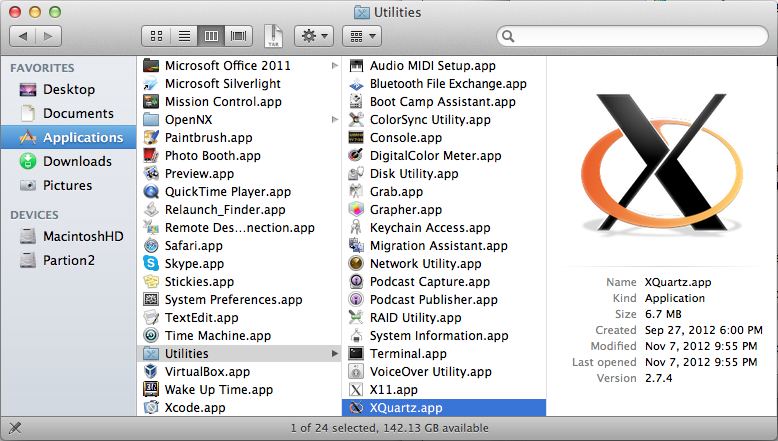Open the gear Action dropdown menu
This screenshot has width=778, height=441.
pos(314,36)
